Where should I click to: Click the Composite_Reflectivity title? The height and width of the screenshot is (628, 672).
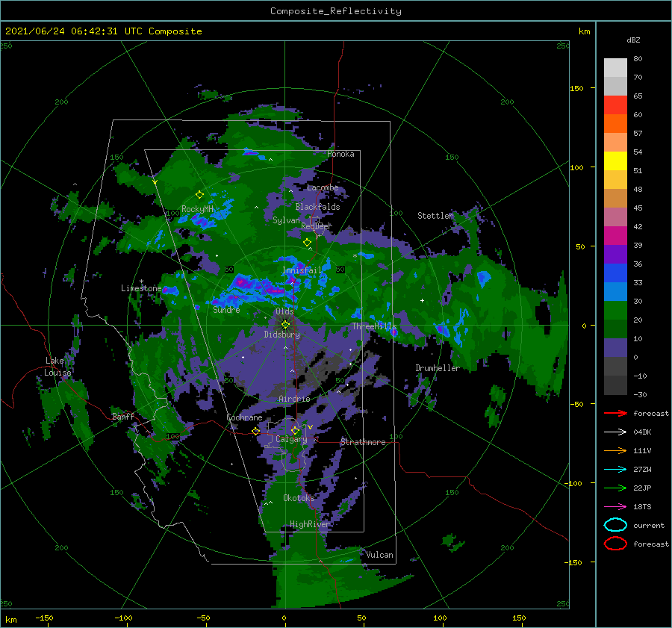pos(336,11)
